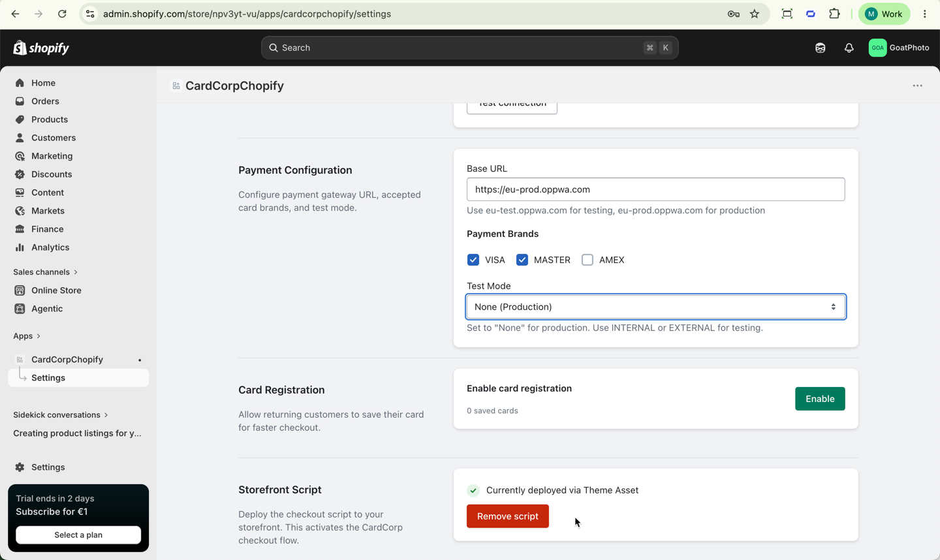Click the Work profile button
The width and height of the screenshot is (940, 560).
click(x=884, y=14)
